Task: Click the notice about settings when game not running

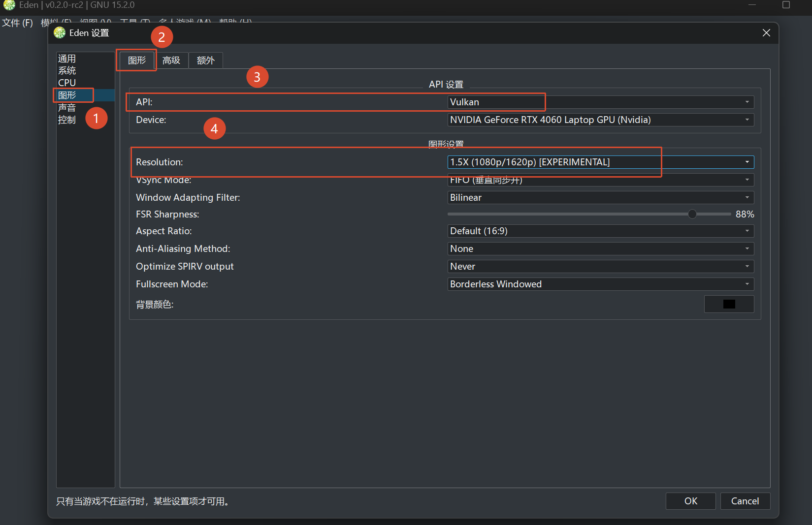Action: pyautogui.click(x=143, y=501)
